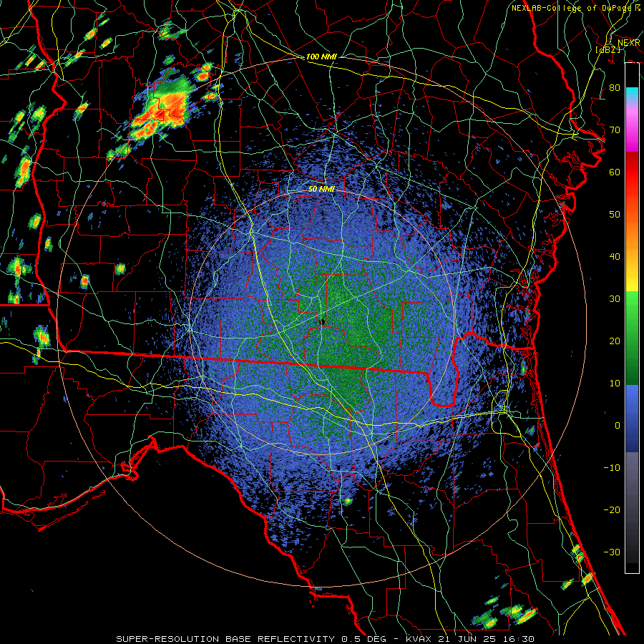Click the 70 value on the color scale
Viewport: 644px width, 644px height.
tap(615, 130)
